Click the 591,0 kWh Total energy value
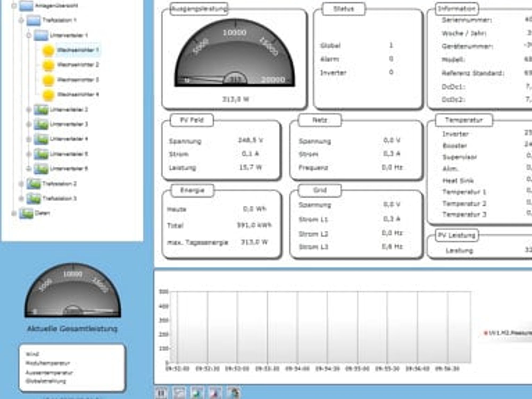Screen dimensions: 532x399 (x=254, y=225)
